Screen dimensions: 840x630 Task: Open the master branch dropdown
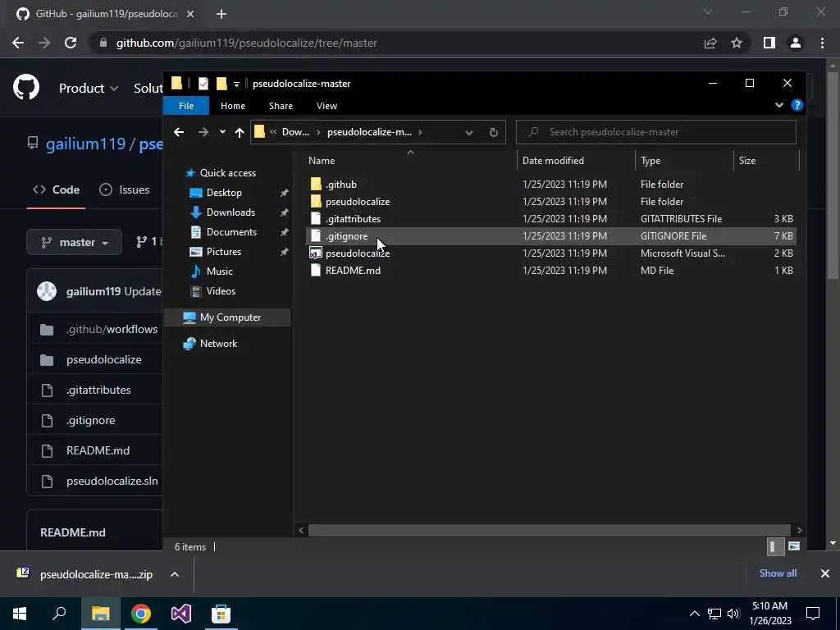pyautogui.click(x=74, y=242)
